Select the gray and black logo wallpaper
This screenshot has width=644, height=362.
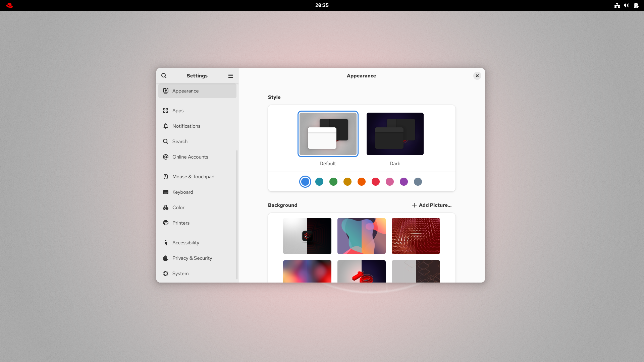pyautogui.click(x=307, y=236)
